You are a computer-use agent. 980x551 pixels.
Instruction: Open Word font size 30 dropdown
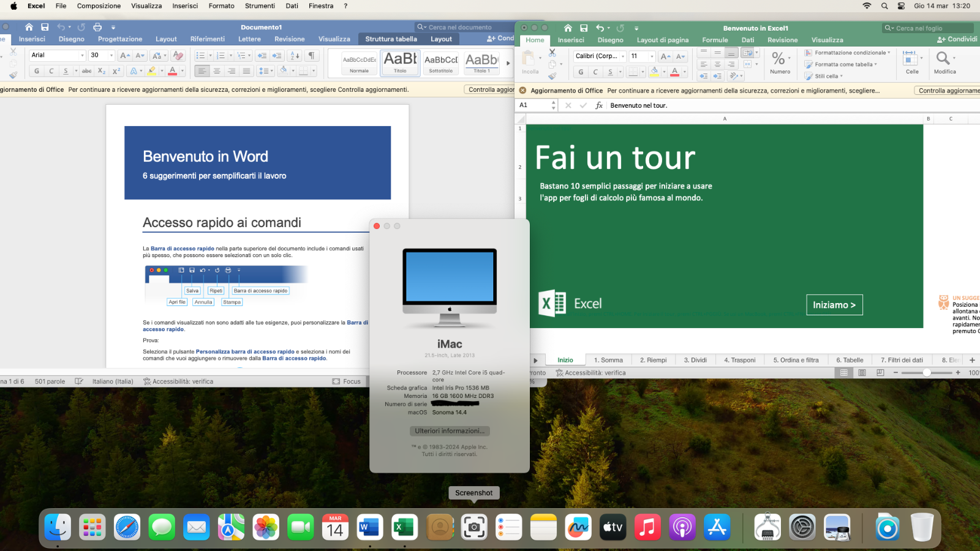pos(111,55)
